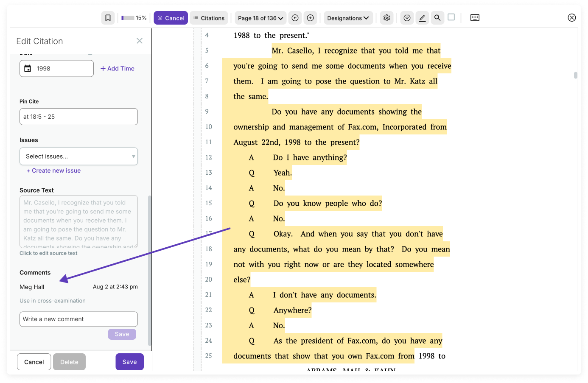Dismiss the viewer with the top-right X
The height and width of the screenshot is (383, 588).
coord(571,17)
